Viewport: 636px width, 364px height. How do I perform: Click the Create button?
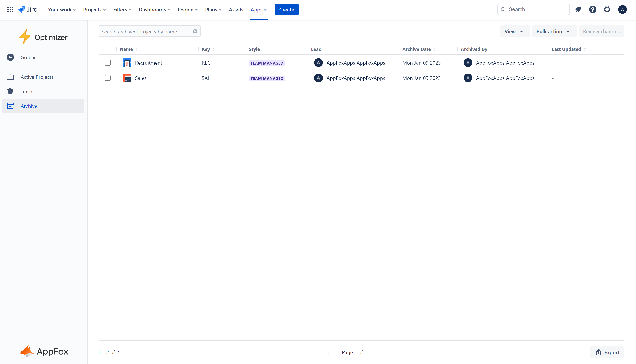point(286,9)
